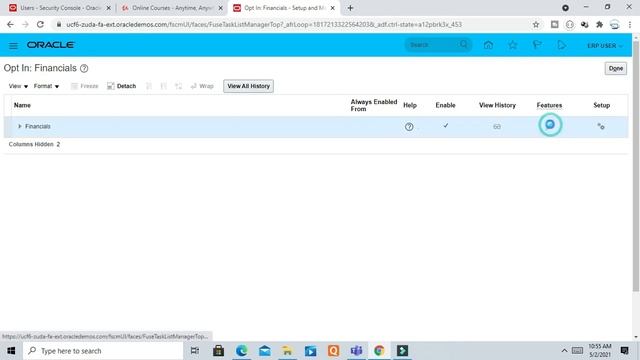This screenshot has height=360, width=640.
Task: Click the browser address bar
Action: click(294, 24)
